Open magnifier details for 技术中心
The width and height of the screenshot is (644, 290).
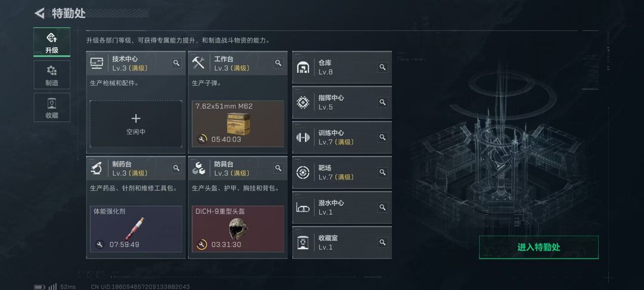176,63
